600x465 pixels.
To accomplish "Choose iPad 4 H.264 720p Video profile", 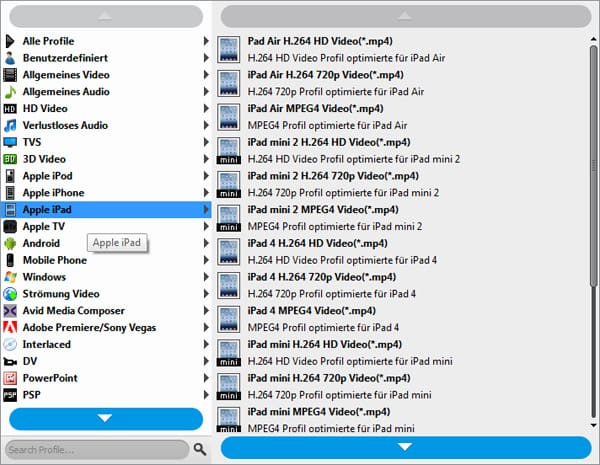I will 403,285.
